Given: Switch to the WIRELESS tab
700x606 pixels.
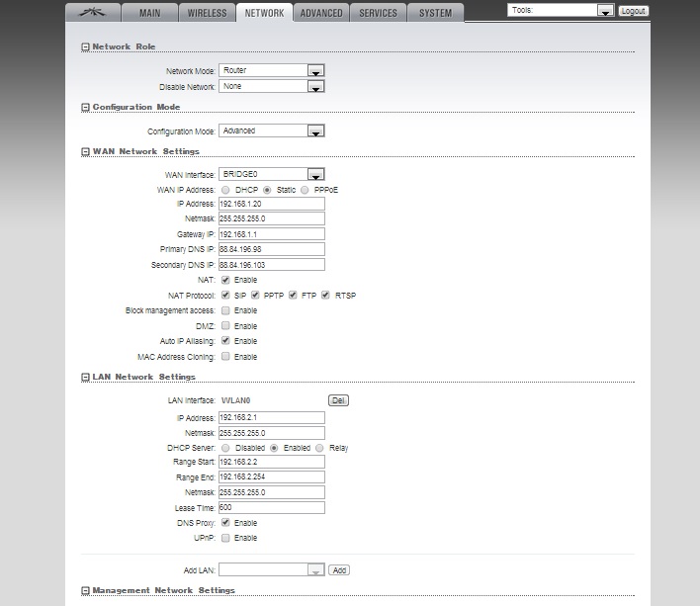Looking at the screenshot, I should pos(207,13).
